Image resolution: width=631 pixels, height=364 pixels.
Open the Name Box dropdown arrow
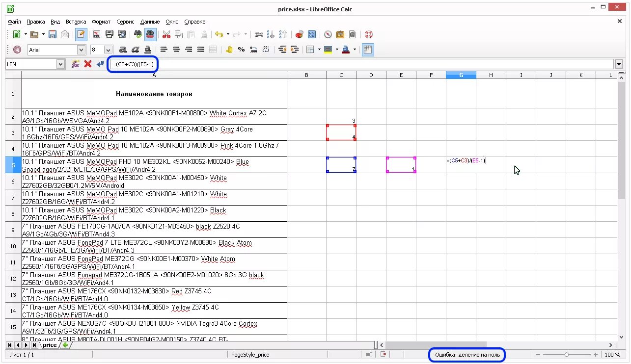coord(61,64)
